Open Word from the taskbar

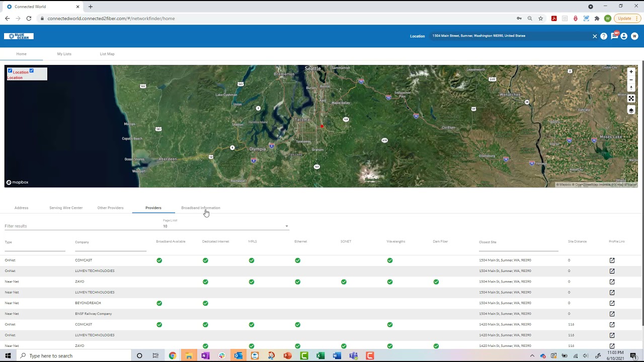point(337,356)
